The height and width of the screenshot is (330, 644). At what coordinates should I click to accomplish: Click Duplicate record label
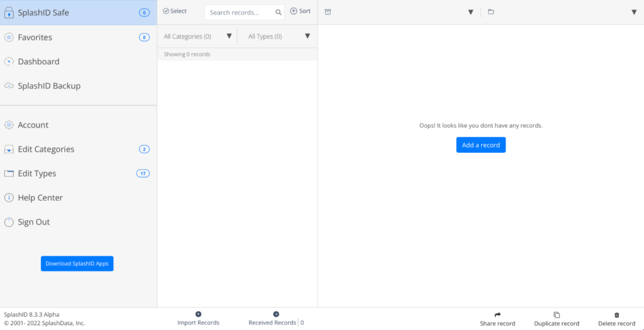[x=557, y=324]
